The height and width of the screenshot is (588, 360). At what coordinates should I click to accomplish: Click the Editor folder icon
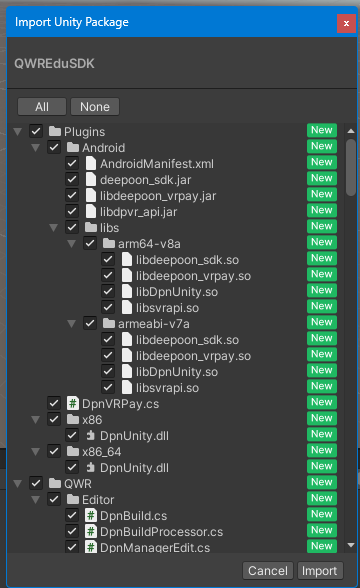tap(73, 500)
